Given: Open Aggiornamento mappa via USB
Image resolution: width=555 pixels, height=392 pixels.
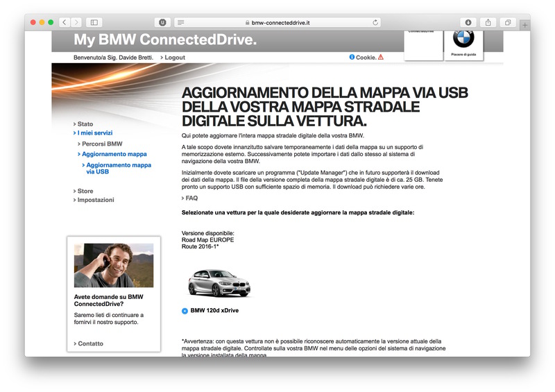Looking at the screenshot, I should pyautogui.click(x=119, y=168).
